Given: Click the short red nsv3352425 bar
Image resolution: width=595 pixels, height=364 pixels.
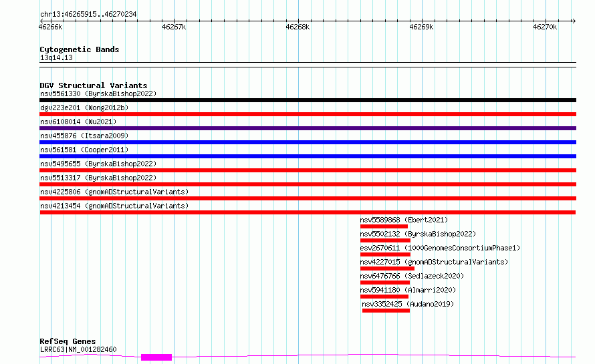Looking at the screenshot, I should point(386,311).
